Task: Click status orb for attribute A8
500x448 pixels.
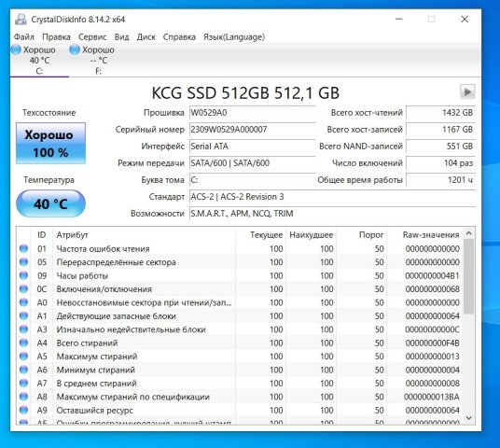Action: 23,397
